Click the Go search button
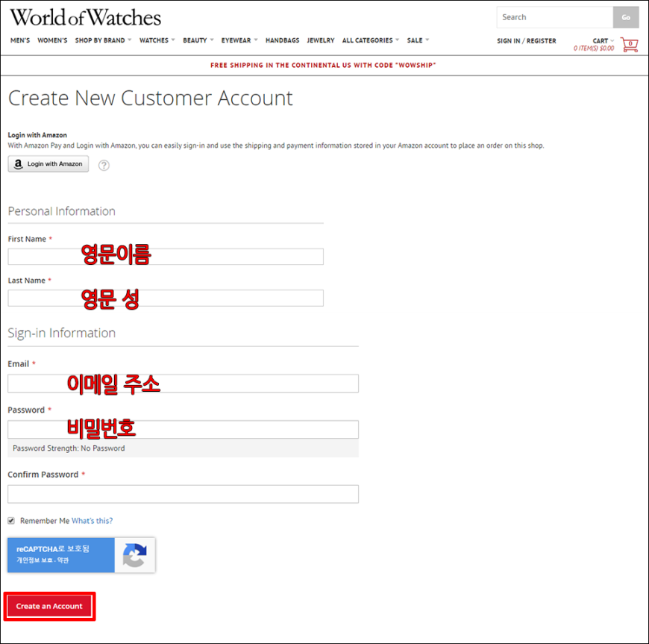Image resolution: width=649 pixels, height=644 pixels. [626, 17]
